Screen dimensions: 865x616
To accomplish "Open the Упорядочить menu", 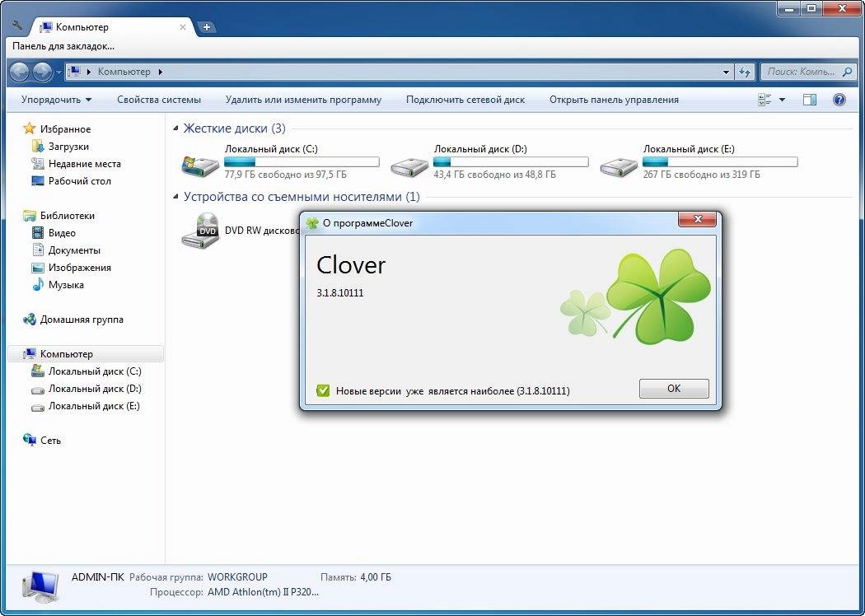I will (56, 100).
